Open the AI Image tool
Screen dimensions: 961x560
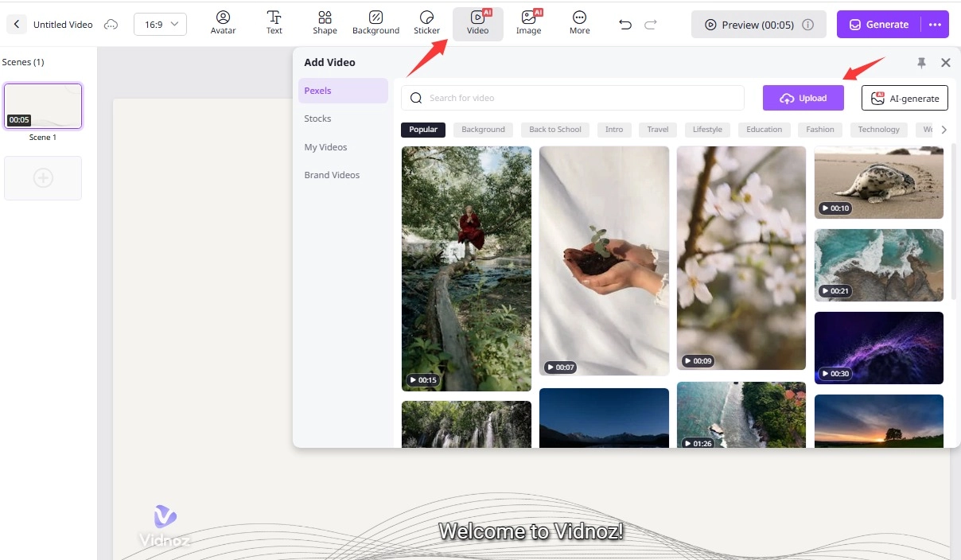point(528,23)
